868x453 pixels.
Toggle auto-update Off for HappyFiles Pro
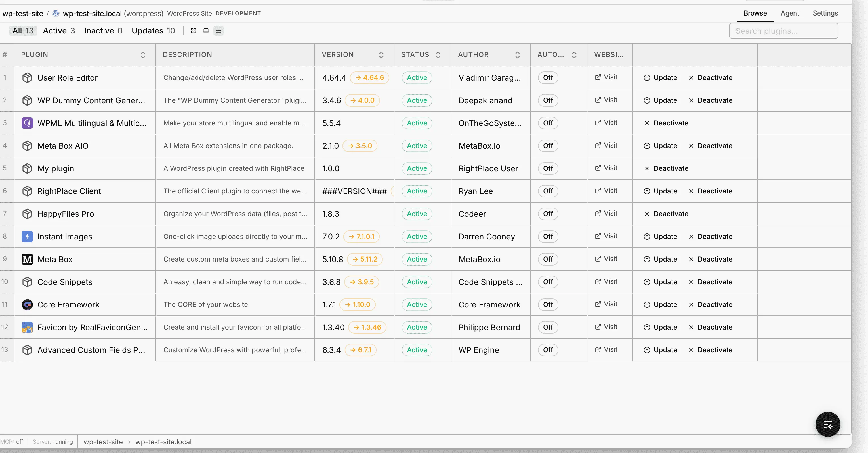click(548, 214)
